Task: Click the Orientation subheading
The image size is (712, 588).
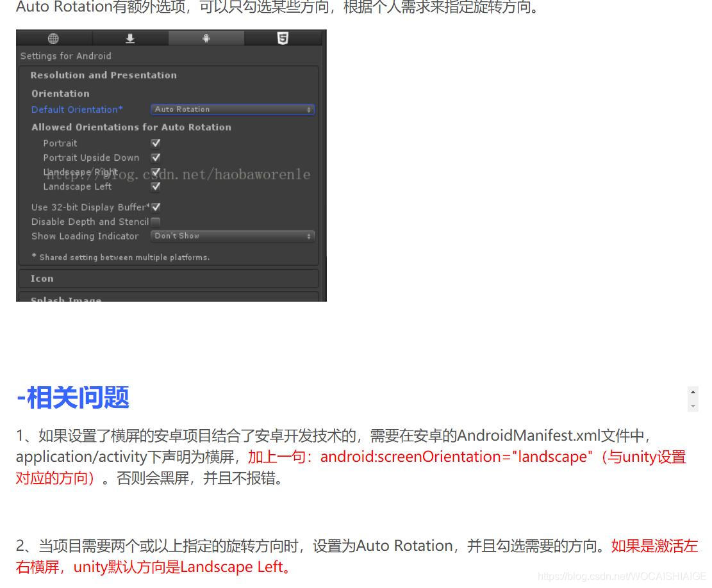Action: tap(60, 94)
